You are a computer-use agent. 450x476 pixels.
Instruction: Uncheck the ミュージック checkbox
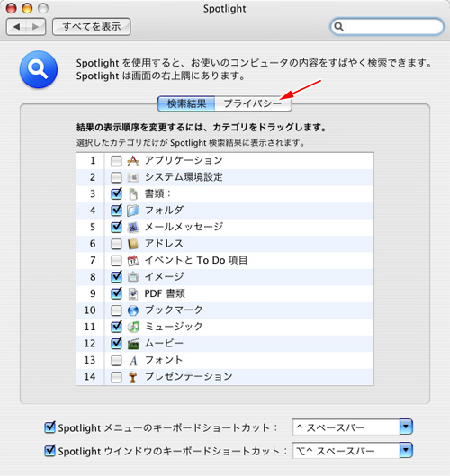[116, 327]
